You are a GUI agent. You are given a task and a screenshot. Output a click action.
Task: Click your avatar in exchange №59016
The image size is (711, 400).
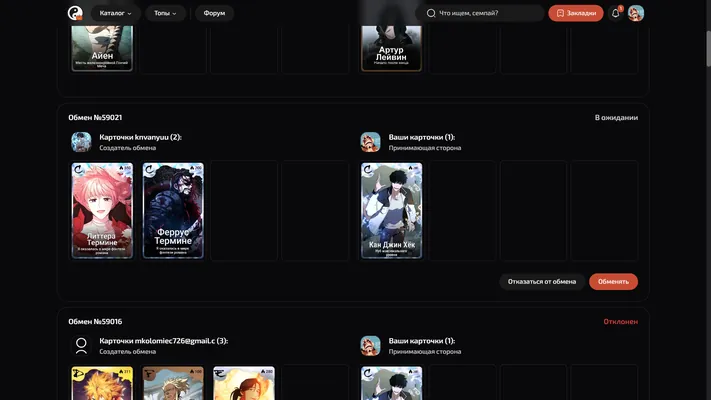370,346
